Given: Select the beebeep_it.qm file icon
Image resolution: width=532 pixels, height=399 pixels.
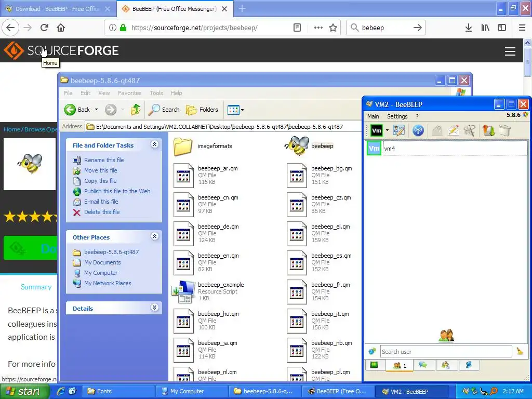Looking at the screenshot, I should tap(297, 321).
